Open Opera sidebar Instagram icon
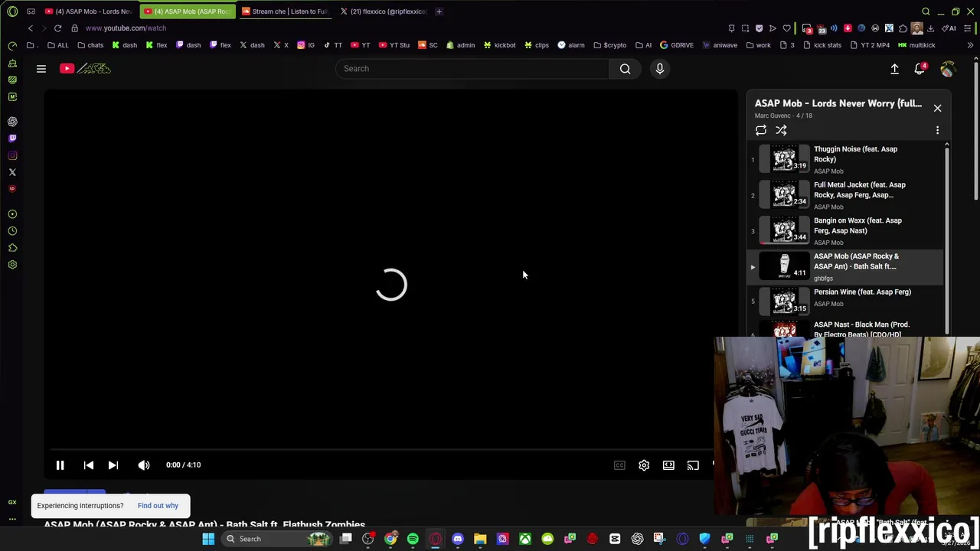Viewport: 980px width, 551px height. [12, 155]
